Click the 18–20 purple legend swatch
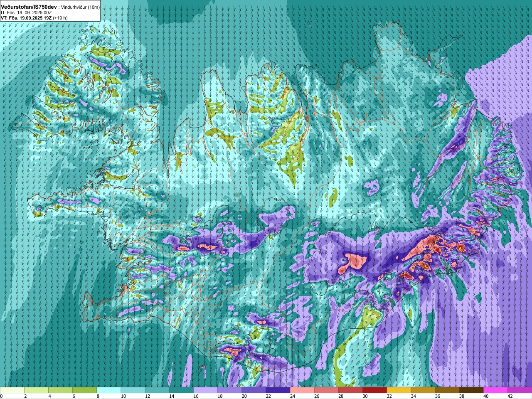The width and height of the screenshot is (532, 399). pyautogui.click(x=229, y=390)
